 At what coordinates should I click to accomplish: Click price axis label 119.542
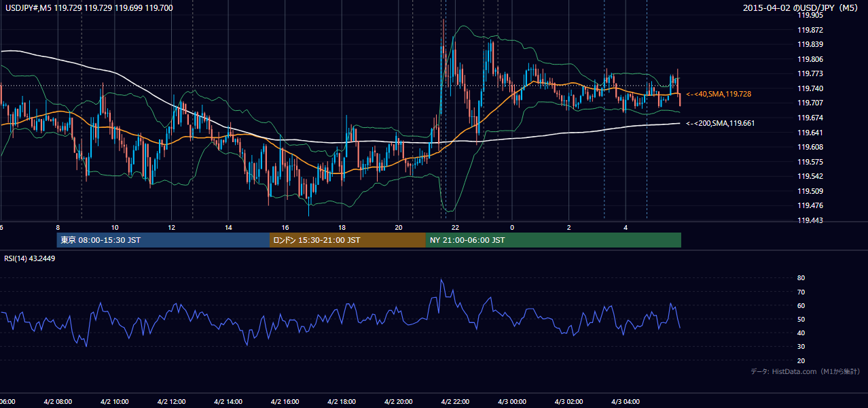pyautogui.click(x=810, y=176)
